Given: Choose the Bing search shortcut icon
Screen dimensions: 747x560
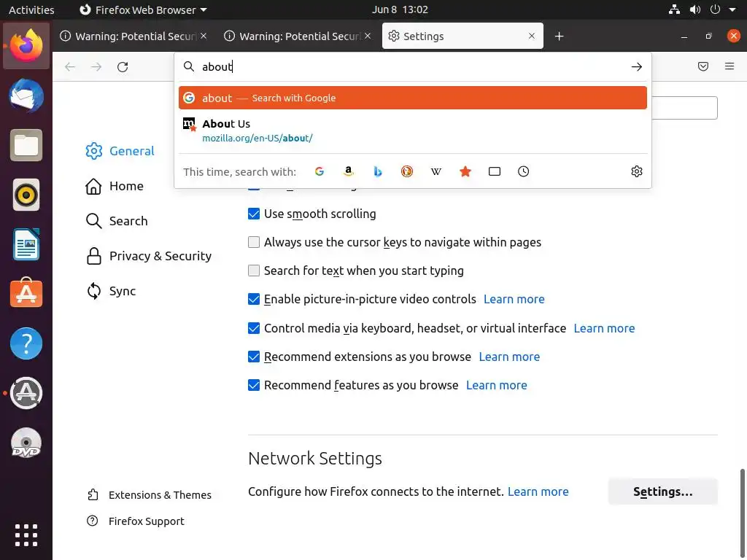Looking at the screenshot, I should (378, 171).
